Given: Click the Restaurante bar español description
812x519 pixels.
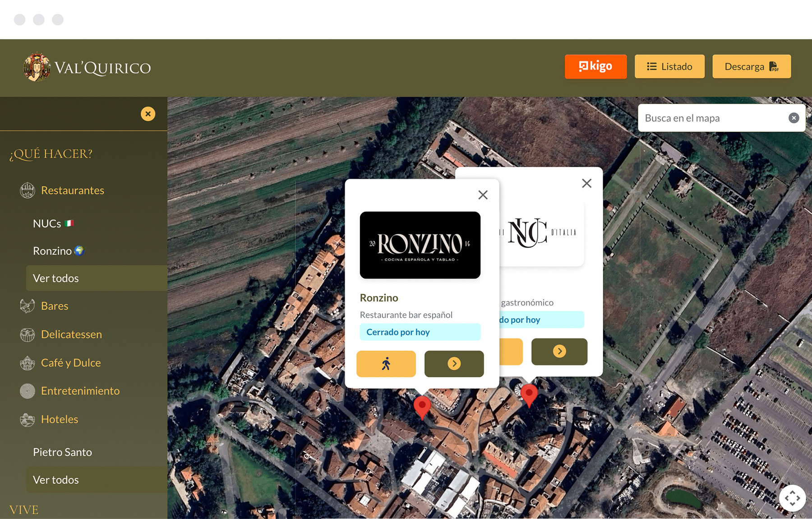Looking at the screenshot, I should point(406,315).
